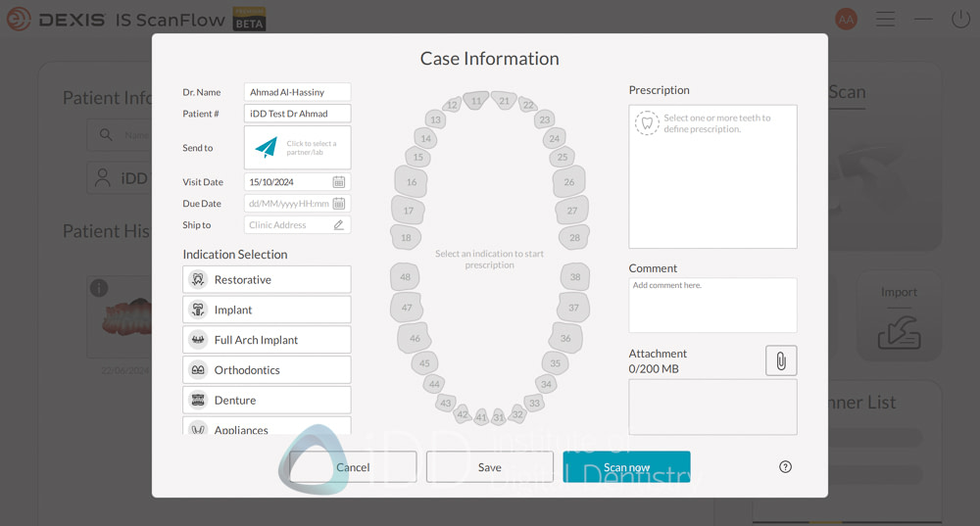This screenshot has height=526, width=980.
Task: Open the help question mark icon
Action: point(786,466)
